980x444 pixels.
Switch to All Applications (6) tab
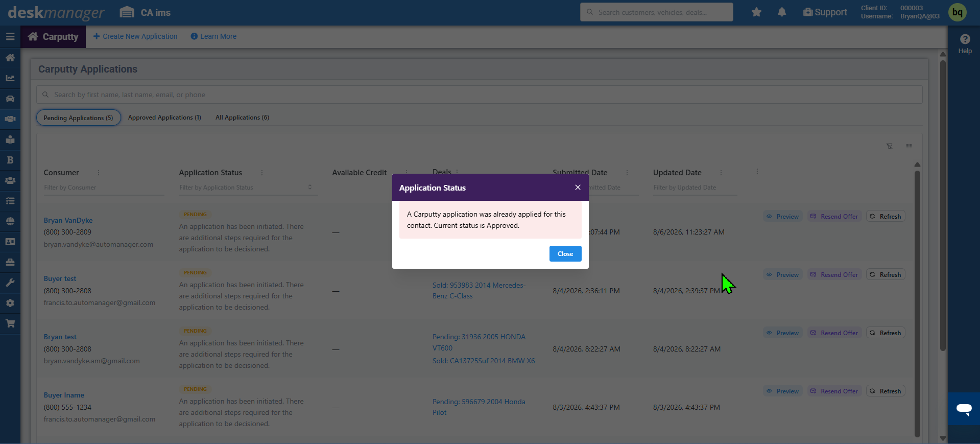click(242, 118)
